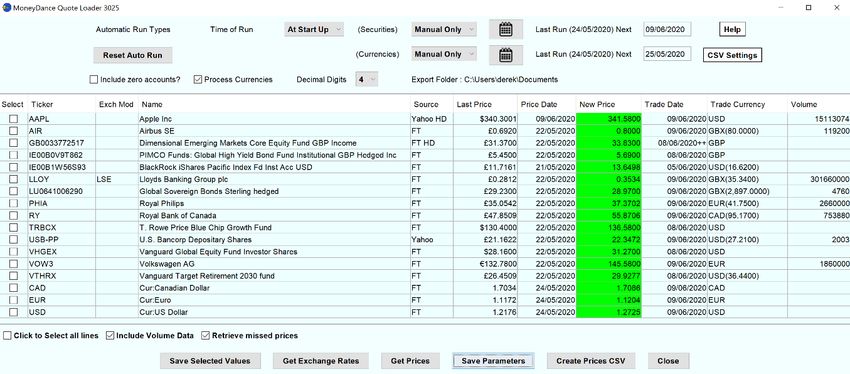Select the LLOY row checkbox

point(14,179)
